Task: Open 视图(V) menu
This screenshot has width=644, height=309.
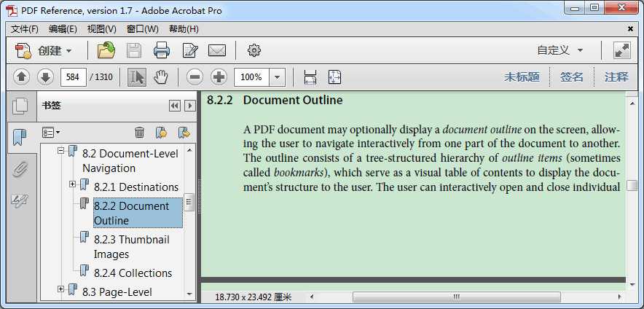Action: point(102,29)
